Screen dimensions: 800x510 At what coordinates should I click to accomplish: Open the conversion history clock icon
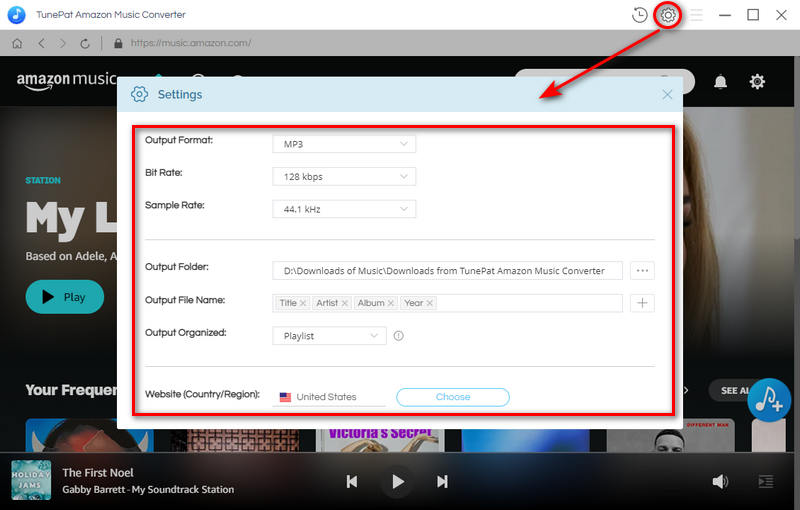click(x=639, y=15)
